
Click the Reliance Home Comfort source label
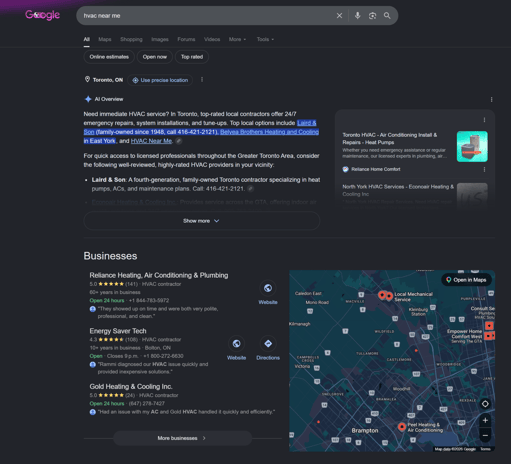[376, 169]
